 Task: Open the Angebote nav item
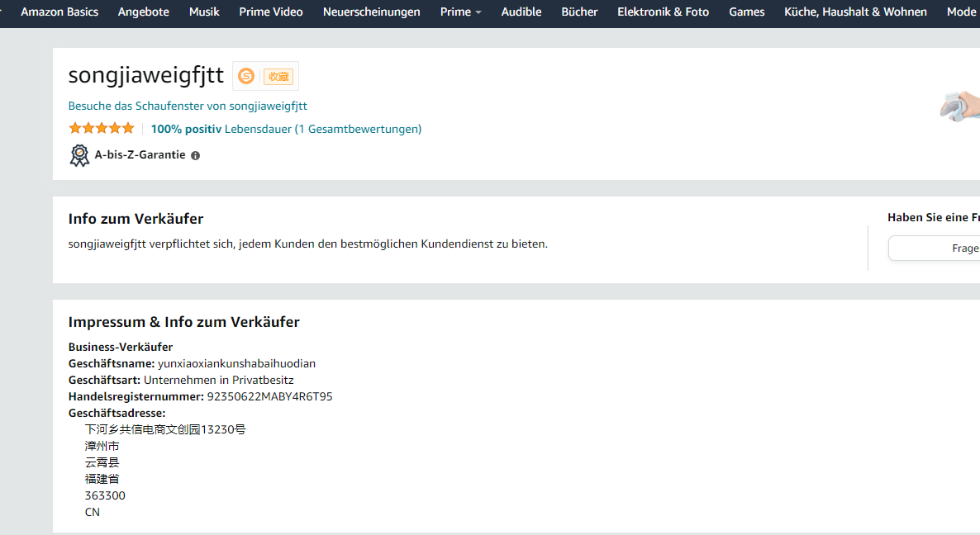click(144, 12)
